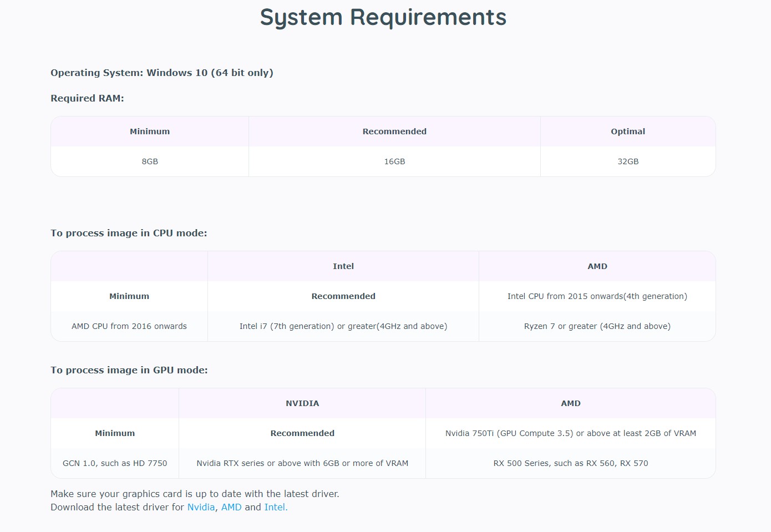The height and width of the screenshot is (532, 771).
Task: Click 'AMD CPU from 2016 onwards' cell
Action: pos(129,326)
